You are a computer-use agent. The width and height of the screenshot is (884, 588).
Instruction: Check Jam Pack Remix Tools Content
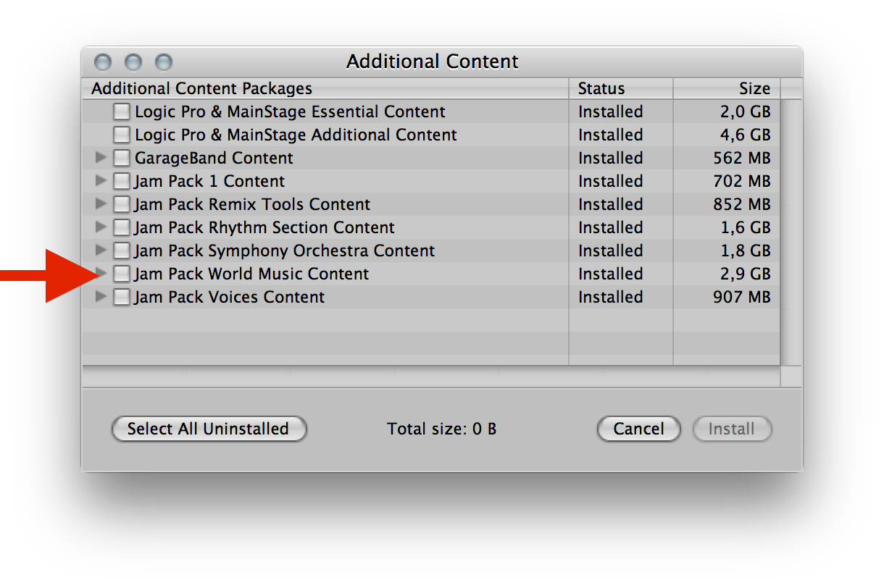point(122,205)
